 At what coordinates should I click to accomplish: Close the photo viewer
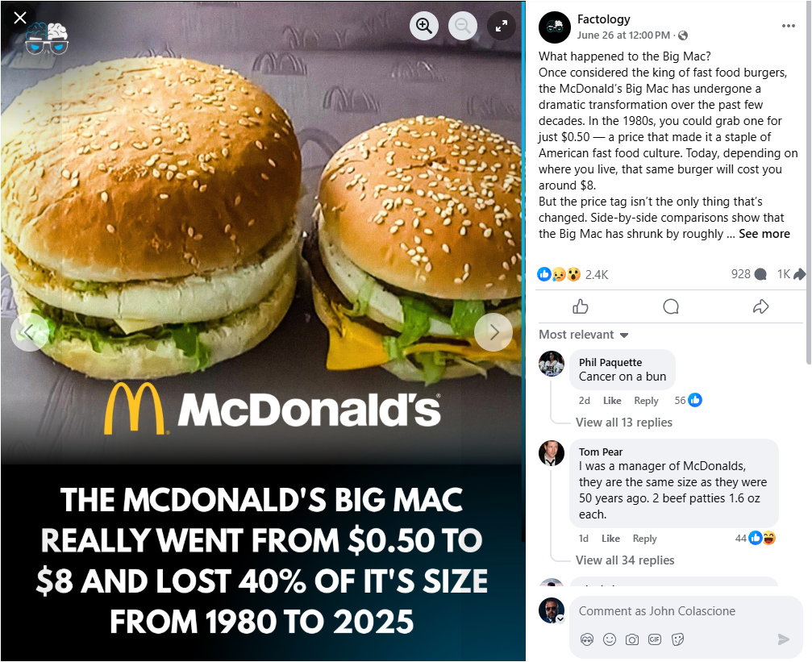point(20,18)
